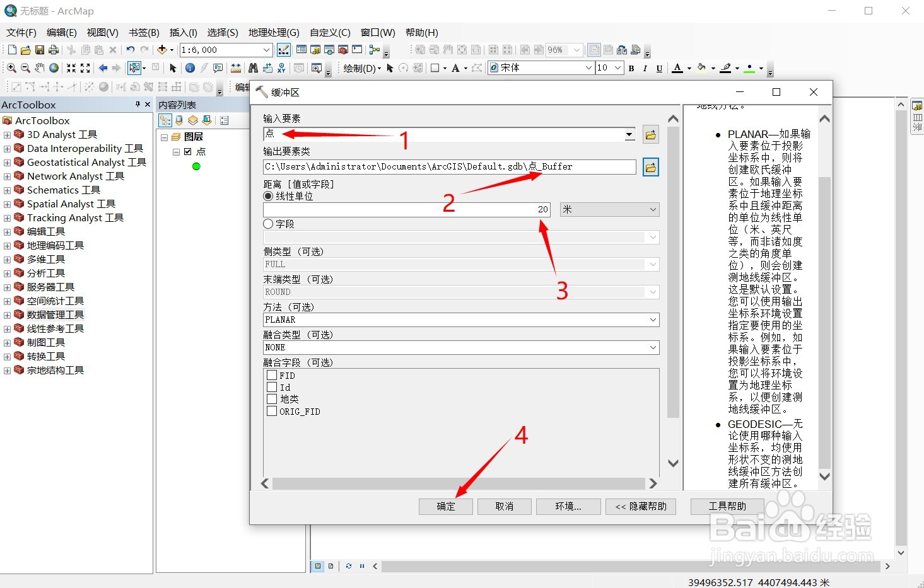
Task: Check the Id dissolve field
Action: point(272,387)
